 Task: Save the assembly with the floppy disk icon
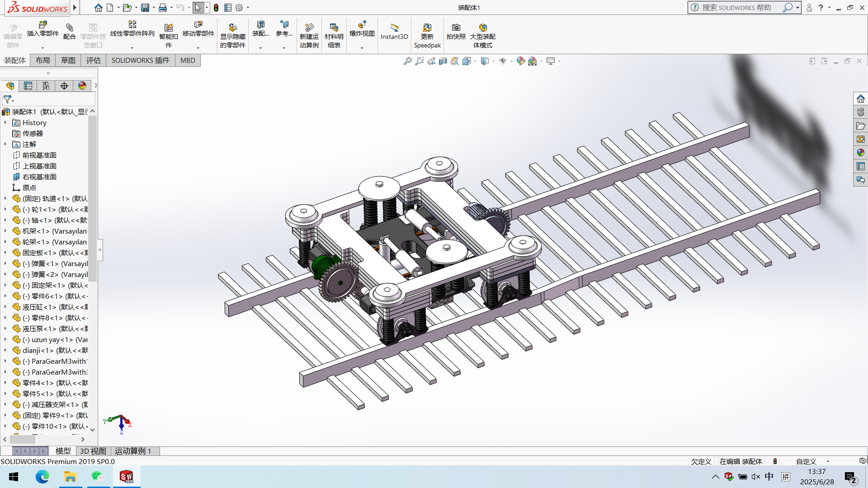coord(145,8)
